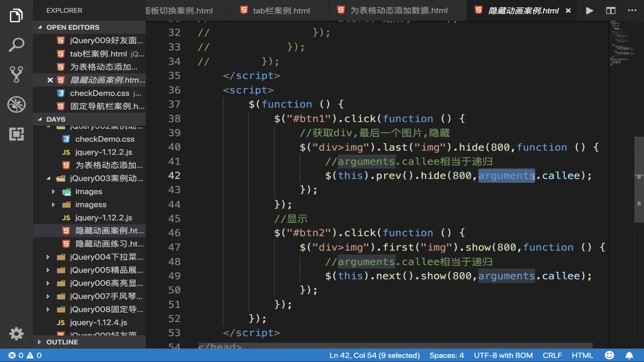Open 为表格动态添加 in Open Editors

(x=89, y=67)
